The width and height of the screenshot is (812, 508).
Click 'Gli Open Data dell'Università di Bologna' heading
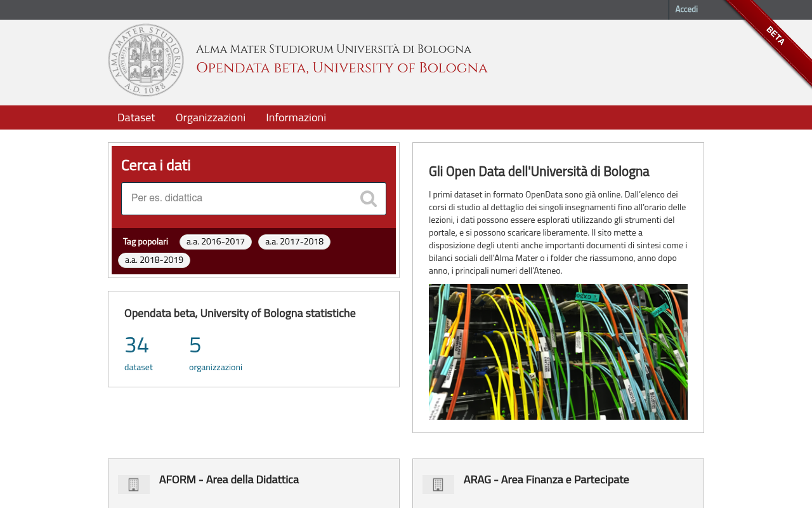pyautogui.click(x=539, y=171)
